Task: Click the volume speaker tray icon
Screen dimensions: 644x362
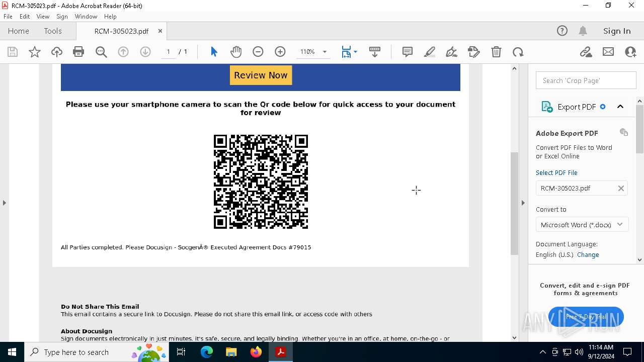Action: (x=579, y=352)
